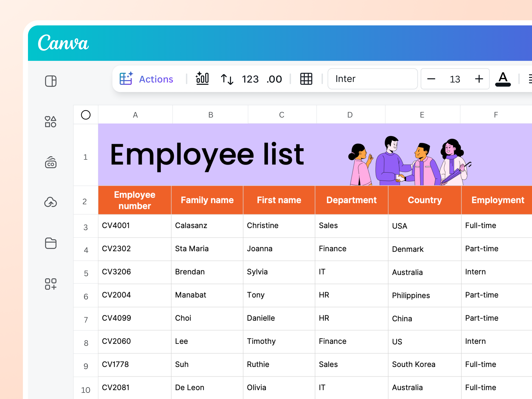Viewport: 532px width, 399px height.
Task: Open the text color A swatch
Action: (503, 79)
